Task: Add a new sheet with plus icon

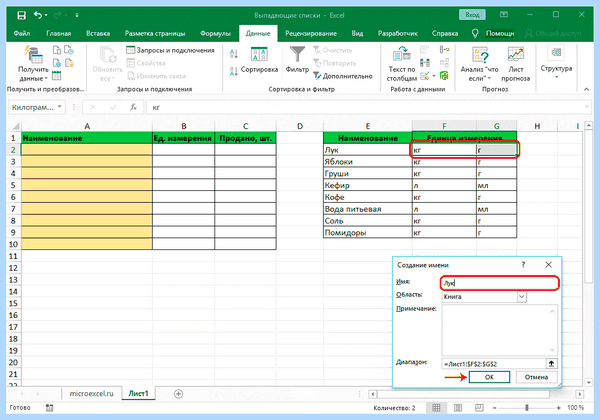Action: click(x=178, y=394)
